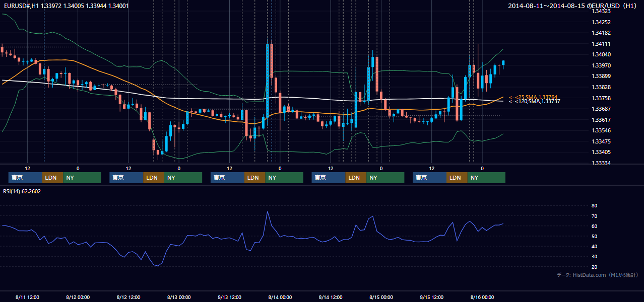Select the 1.33405 price axis label
The width and height of the screenshot is (644, 302).
click(601, 152)
